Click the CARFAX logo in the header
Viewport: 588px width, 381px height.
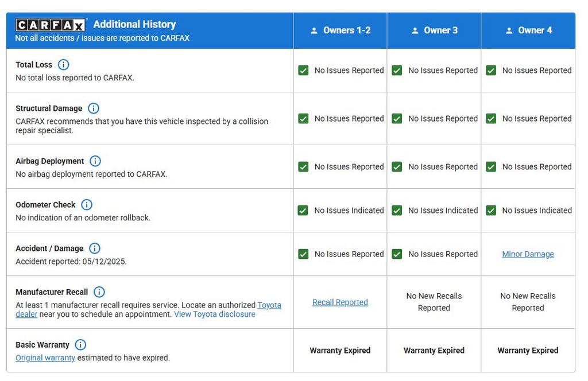coord(51,25)
